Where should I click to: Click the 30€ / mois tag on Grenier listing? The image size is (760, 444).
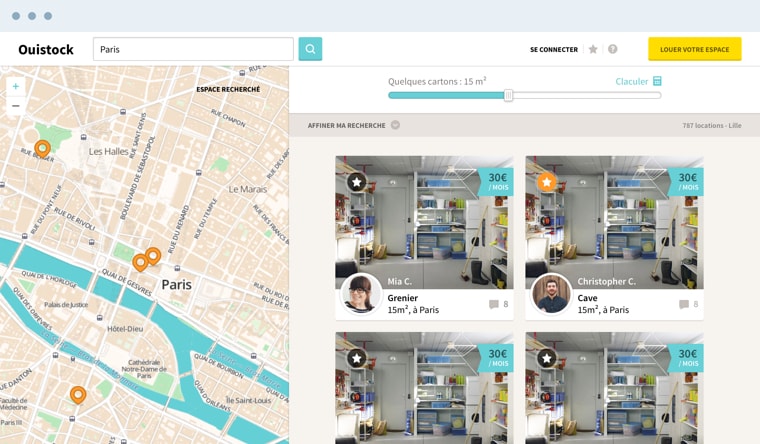coord(497,182)
